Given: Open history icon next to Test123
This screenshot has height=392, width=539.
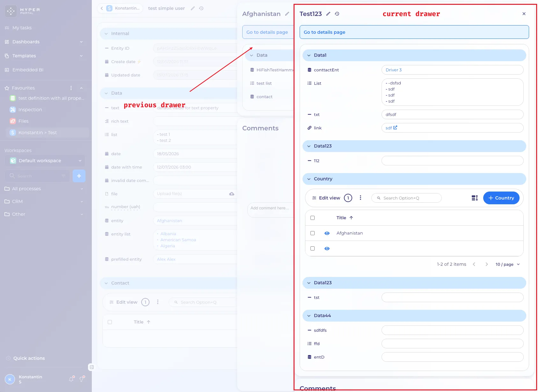Looking at the screenshot, I should 337,14.
